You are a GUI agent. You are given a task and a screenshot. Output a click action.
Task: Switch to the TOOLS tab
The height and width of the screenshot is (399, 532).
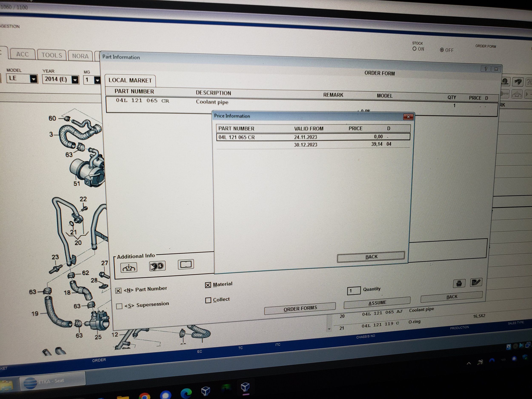coord(52,55)
